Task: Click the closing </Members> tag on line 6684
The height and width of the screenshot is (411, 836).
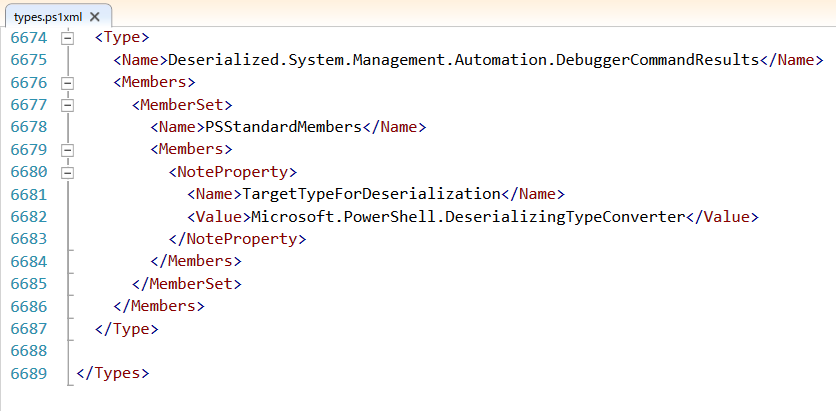Action: click(196, 261)
